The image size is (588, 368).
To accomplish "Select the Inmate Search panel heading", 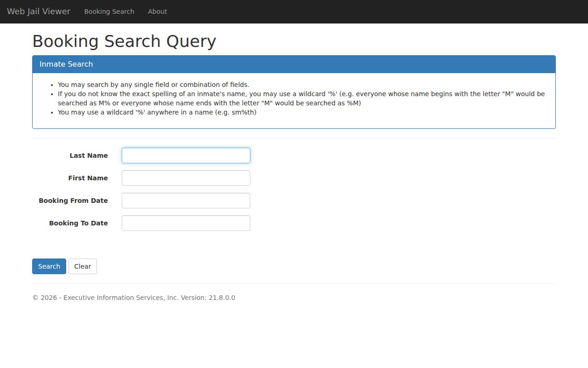I will click(x=294, y=64).
